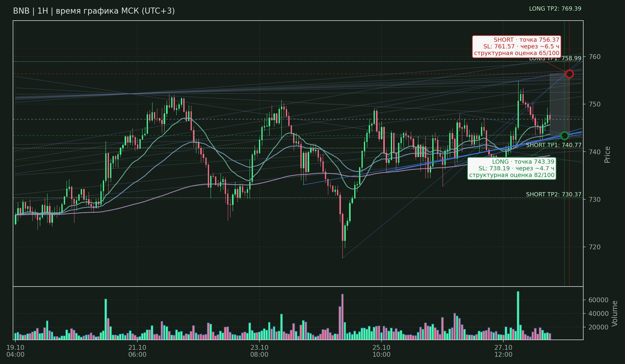Click the 750 price axis tick
The height and width of the screenshot is (364, 625).
[594, 104]
